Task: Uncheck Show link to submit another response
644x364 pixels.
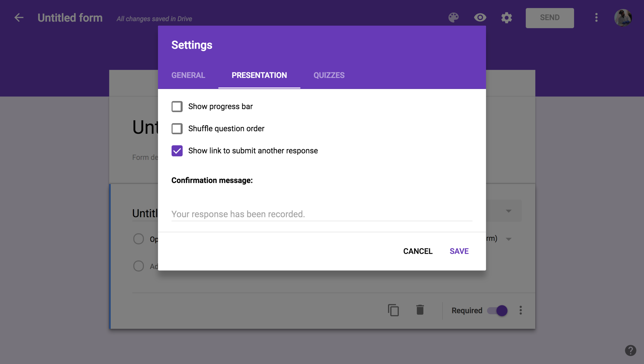Action: pos(177,151)
